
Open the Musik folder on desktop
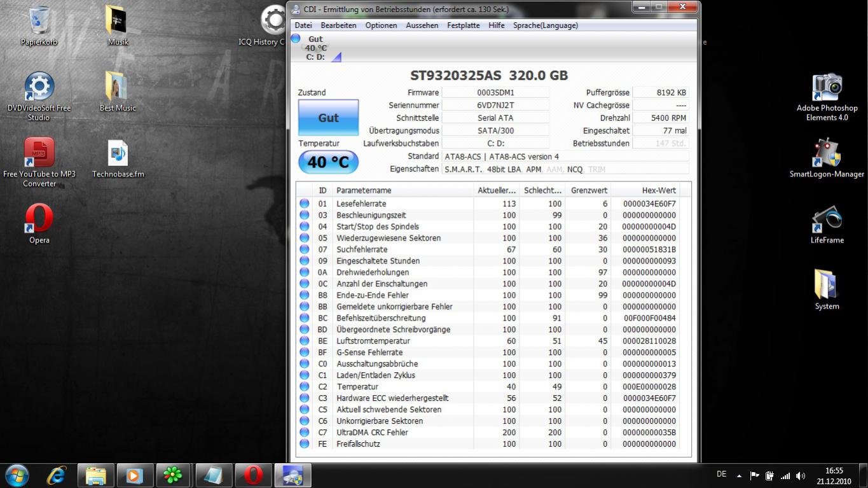(118, 26)
